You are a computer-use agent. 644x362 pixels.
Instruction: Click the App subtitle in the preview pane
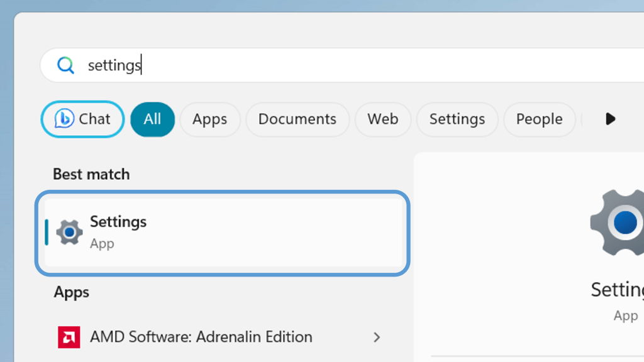pyautogui.click(x=625, y=315)
